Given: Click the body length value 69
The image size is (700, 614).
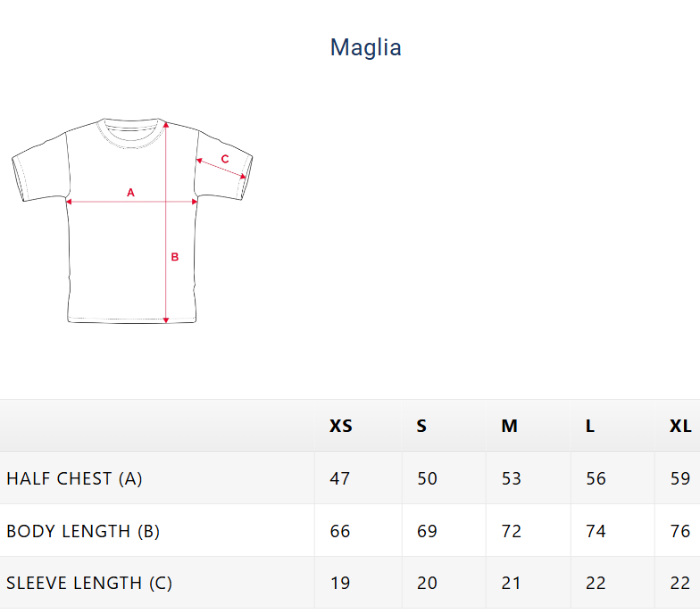Looking at the screenshot, I should 428,531.
